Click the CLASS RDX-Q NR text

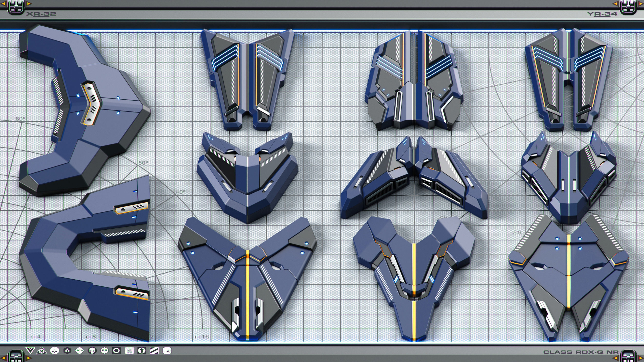coord(581,352)
